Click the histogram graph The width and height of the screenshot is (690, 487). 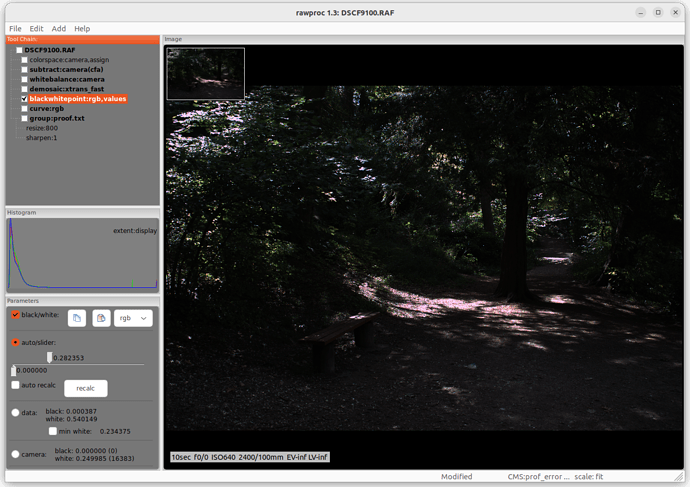pos(82,255)
